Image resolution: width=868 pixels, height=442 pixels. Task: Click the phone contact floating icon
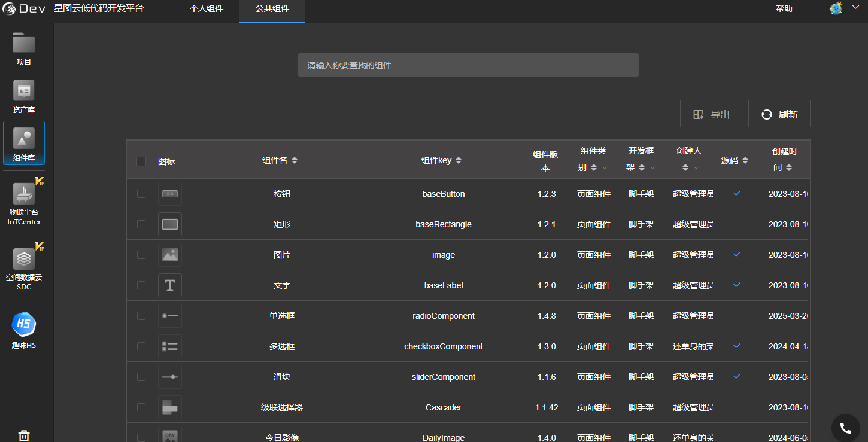pyautogui.click(x=846, y=428)
